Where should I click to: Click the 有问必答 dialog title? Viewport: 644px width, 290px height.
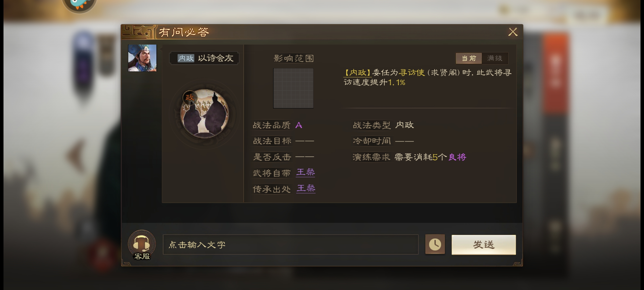184,32
